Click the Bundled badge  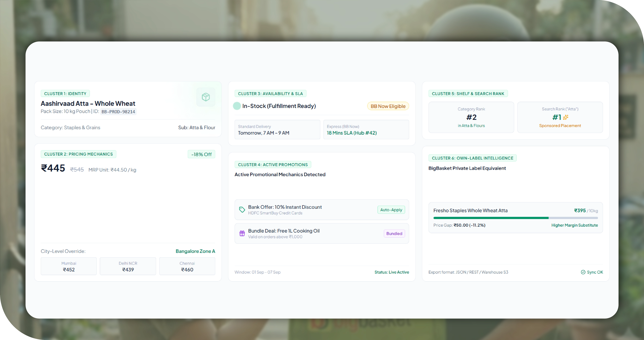[394, 233]
